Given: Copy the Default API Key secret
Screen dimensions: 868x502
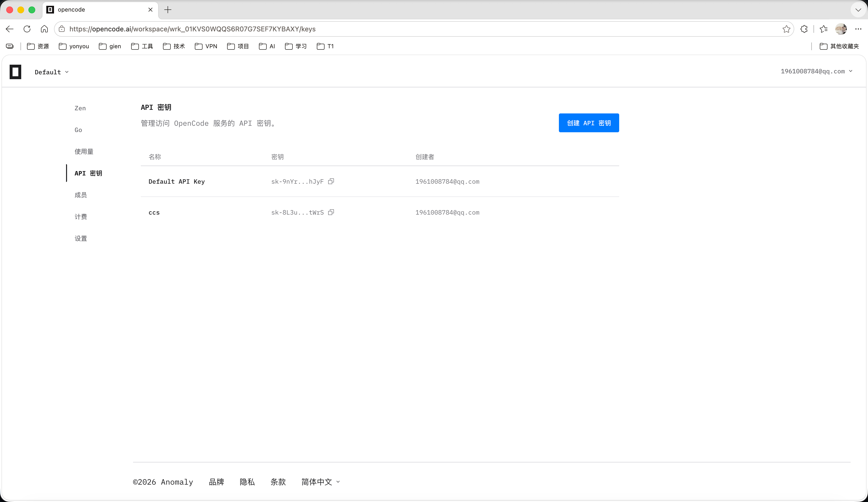Looking at the screenshot, I should (x=331, y=181).
